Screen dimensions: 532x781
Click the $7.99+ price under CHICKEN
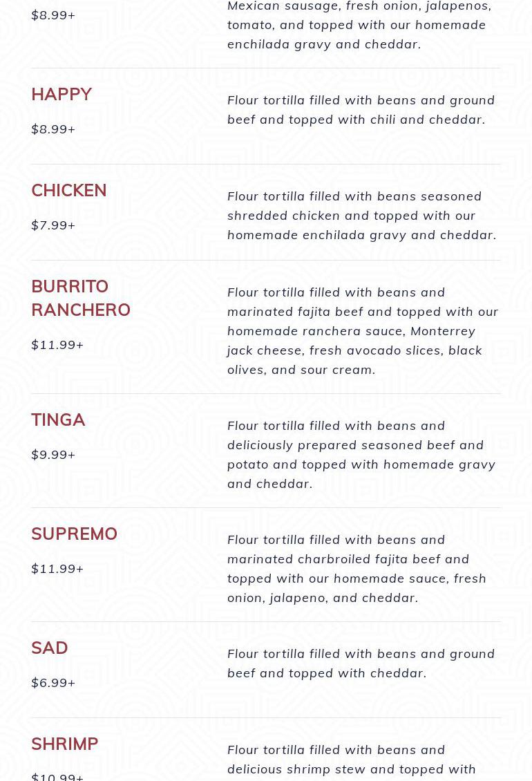click(x=53, y=225)
